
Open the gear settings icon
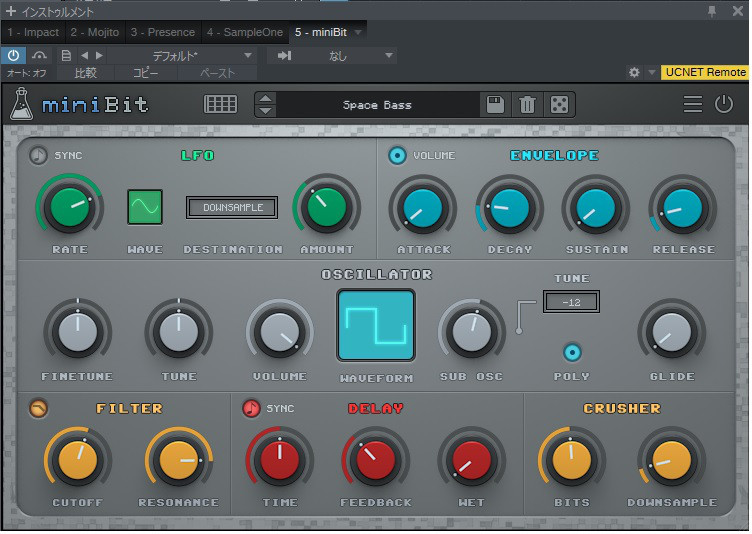[x=634, y=72]
